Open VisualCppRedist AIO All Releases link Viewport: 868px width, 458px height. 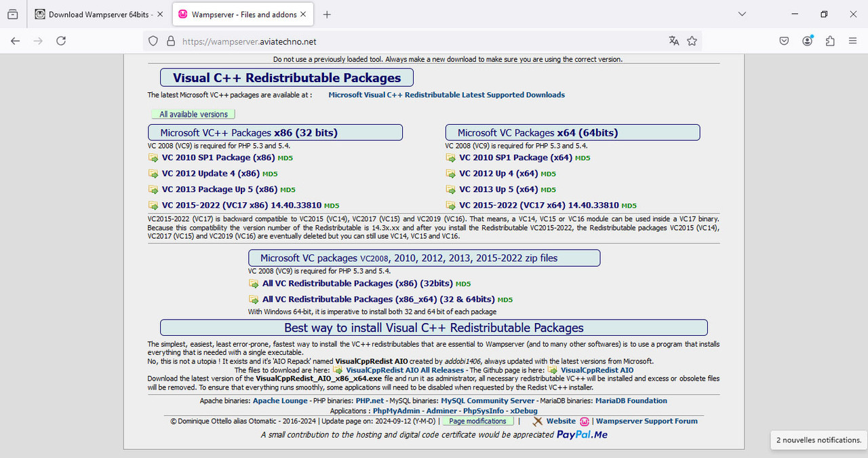point(405,370)
